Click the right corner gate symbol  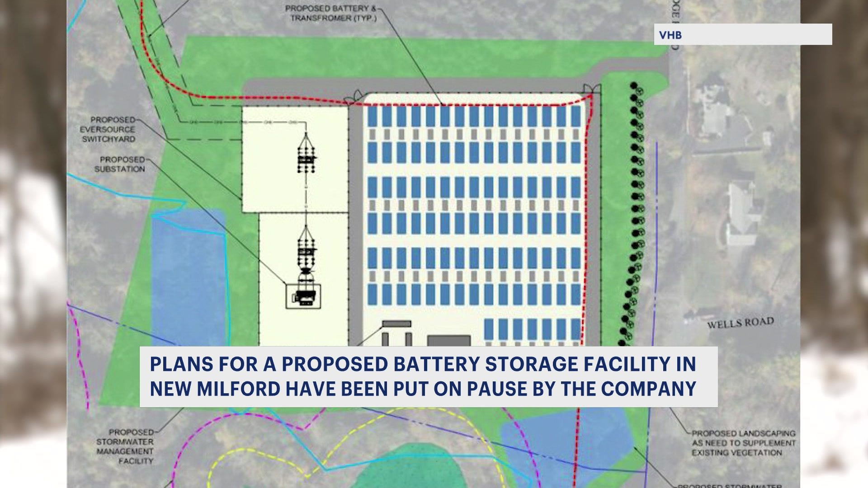592,89
